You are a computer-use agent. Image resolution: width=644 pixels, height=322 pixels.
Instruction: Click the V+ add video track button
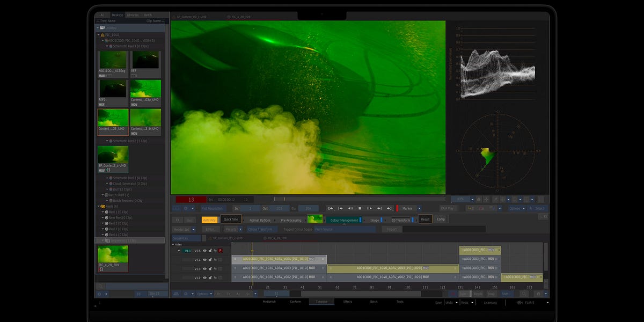218,294
